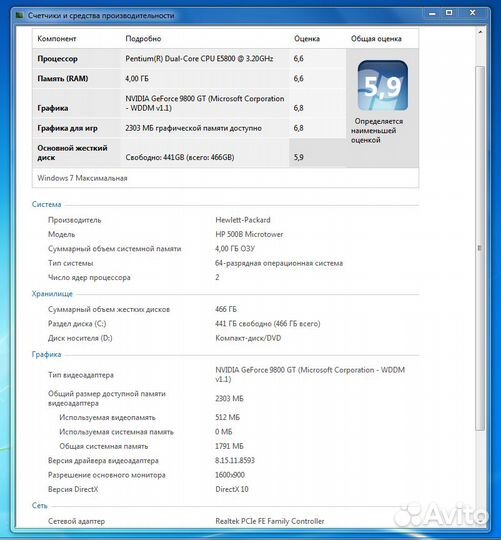Click Суммарный объем жестких дисков label
This screenshot has width=501, height=540.
point(109,309)
